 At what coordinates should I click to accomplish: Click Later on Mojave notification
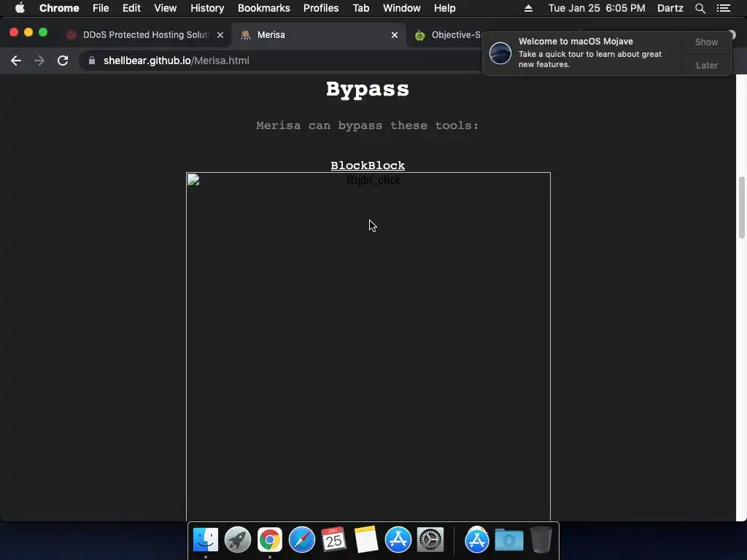(706, 65)
